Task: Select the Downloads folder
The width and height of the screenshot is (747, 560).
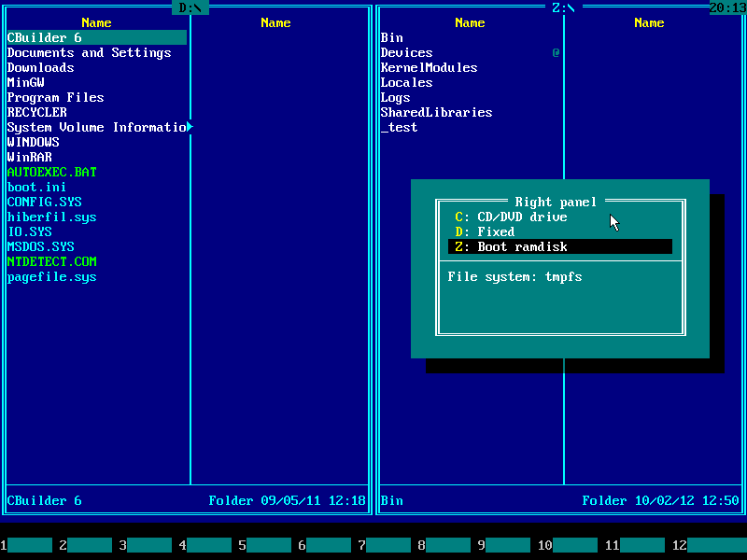Action: point(40,67)
